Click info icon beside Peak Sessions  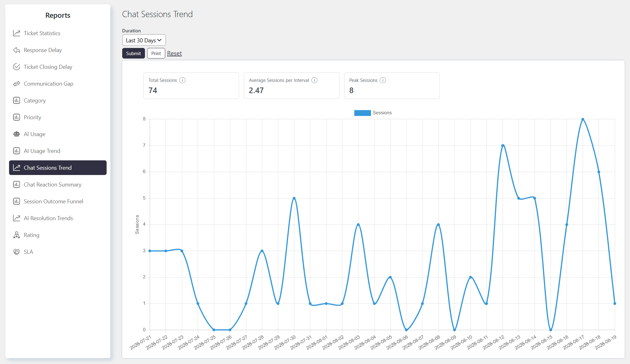pos(383,80)
